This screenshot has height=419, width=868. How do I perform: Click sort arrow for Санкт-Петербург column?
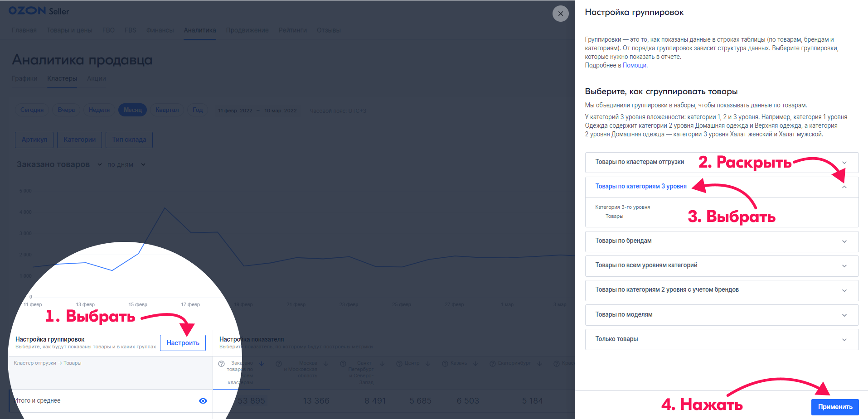[x=382, y=364]
